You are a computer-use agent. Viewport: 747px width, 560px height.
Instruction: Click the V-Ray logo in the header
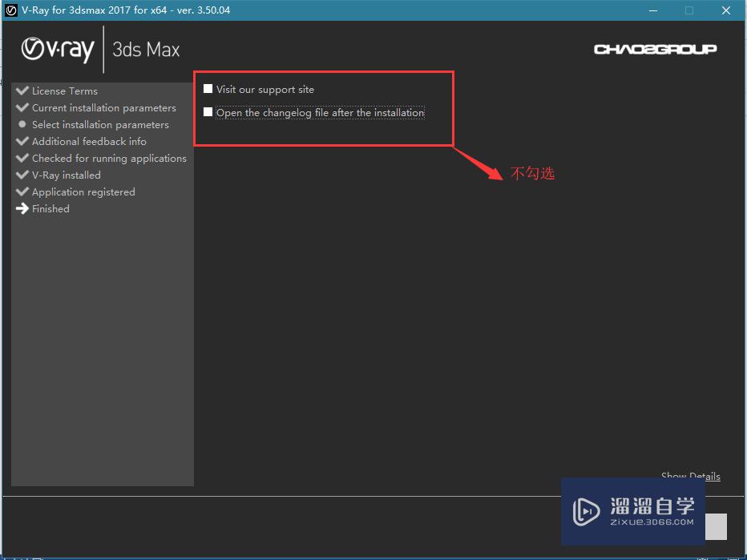click(x=58, y=50)
